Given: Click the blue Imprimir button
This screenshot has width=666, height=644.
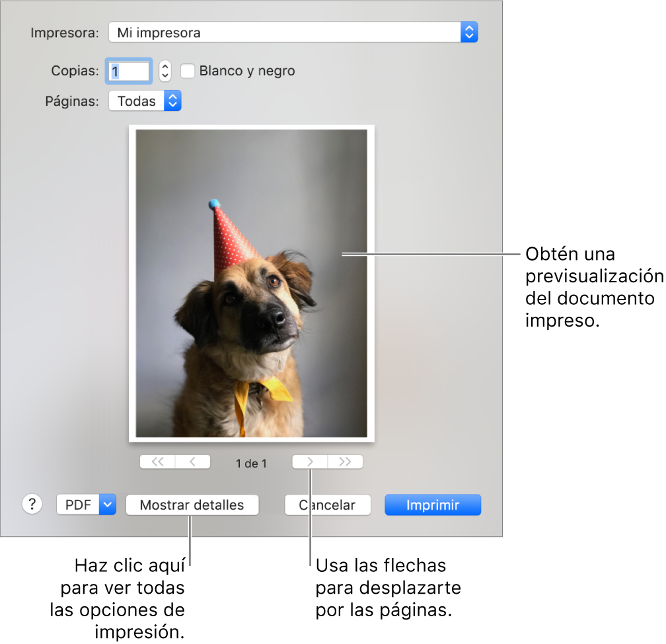Looking at the screenshot, I should pos(433,504).
